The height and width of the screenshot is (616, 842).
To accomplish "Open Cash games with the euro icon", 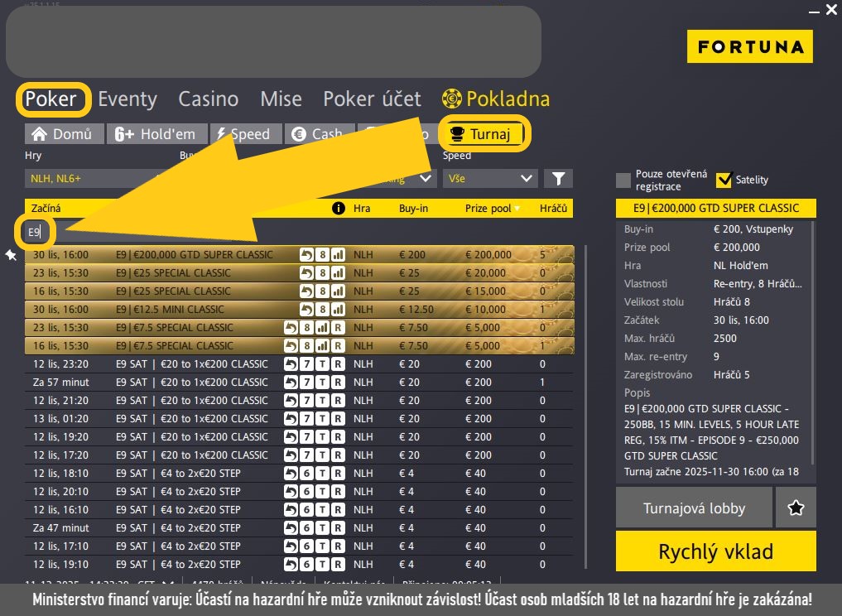I will pyautogui.click(x=298, y=134).
